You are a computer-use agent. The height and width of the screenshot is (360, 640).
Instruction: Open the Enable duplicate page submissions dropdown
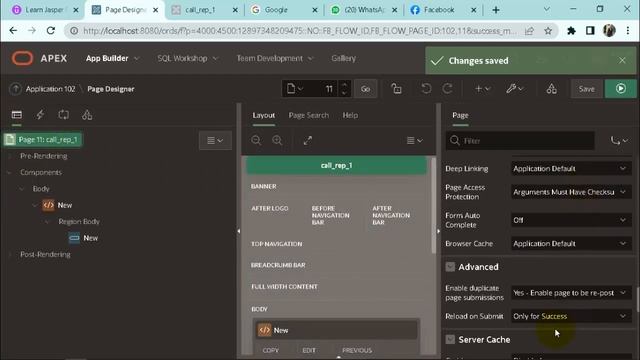pyautogui.click(x=571, y=293)
